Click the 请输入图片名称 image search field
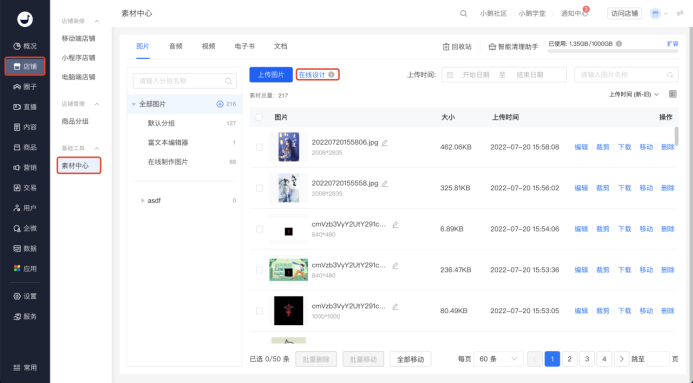The width and height of the screenshot is (693, 383). [x=626, y=75]
